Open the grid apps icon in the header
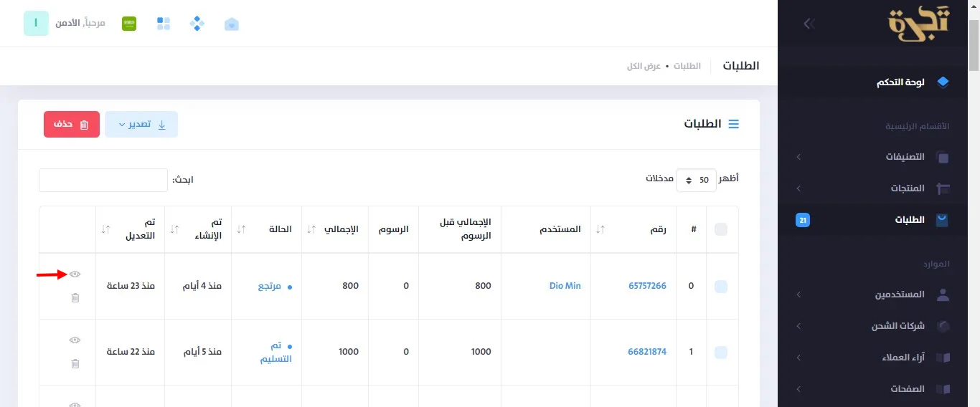Image resolution: width=980 pixels, height=407 pixels. [x=164, y=24]
